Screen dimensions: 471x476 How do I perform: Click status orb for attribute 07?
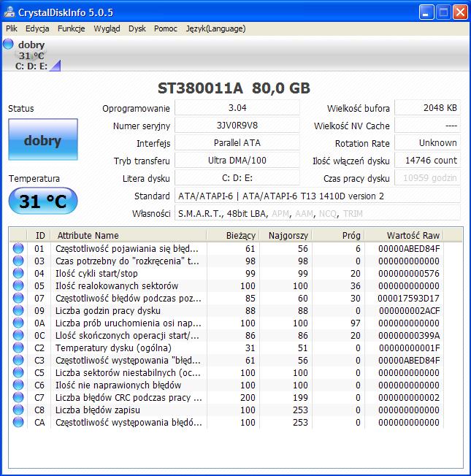click(x=18, y=298)
